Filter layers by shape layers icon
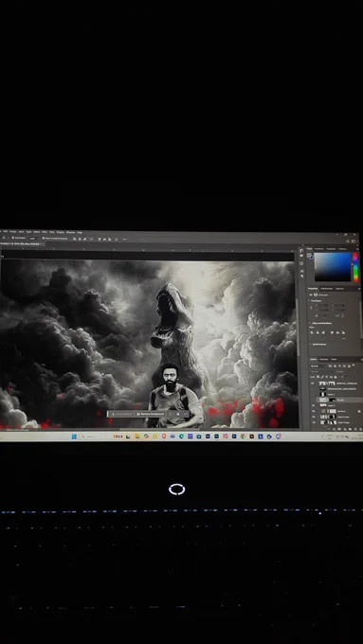Viewport: 363px width, 644px height. (344, 366)
